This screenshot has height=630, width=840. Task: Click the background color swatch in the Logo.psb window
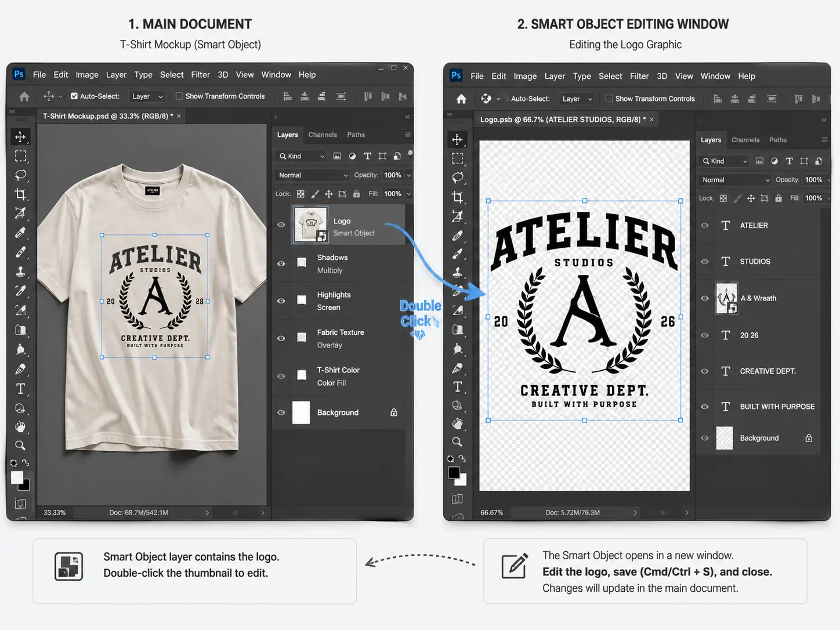pos(462,481)
